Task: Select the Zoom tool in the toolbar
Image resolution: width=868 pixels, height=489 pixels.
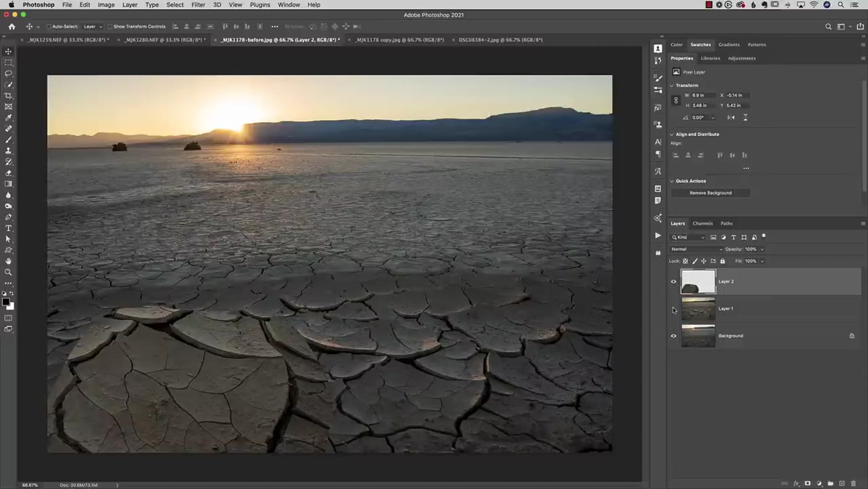Action: [x=9, y=272]
